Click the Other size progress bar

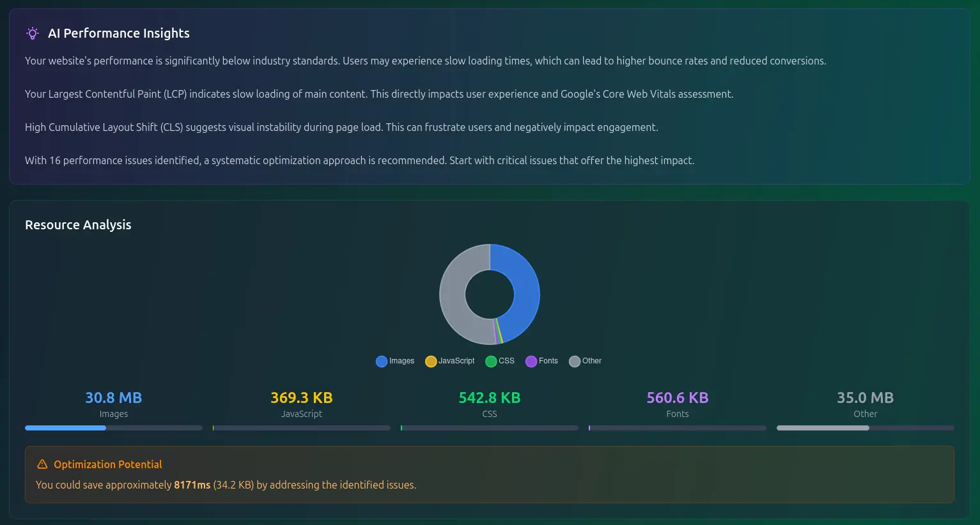click(x=865, y=428)
